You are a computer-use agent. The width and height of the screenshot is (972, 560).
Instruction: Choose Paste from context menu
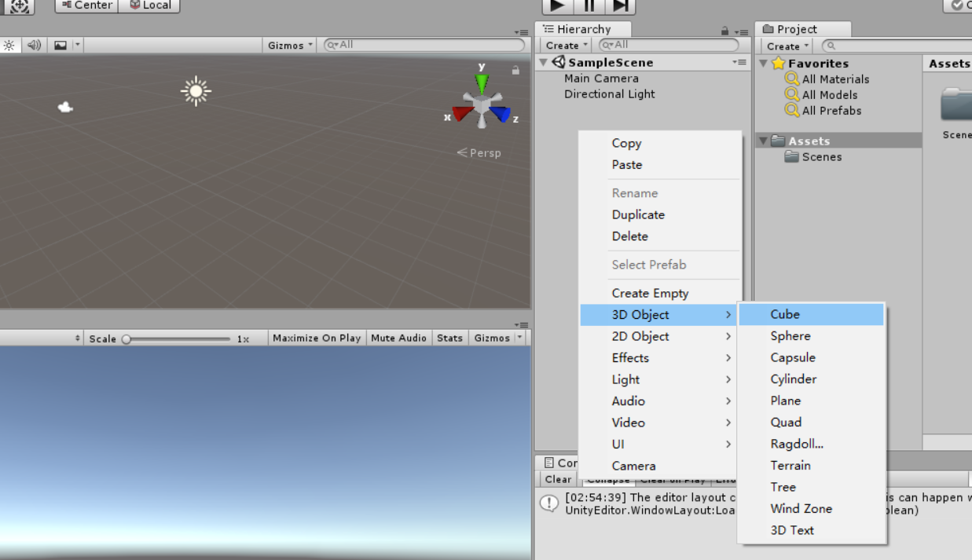pos(660,165)
